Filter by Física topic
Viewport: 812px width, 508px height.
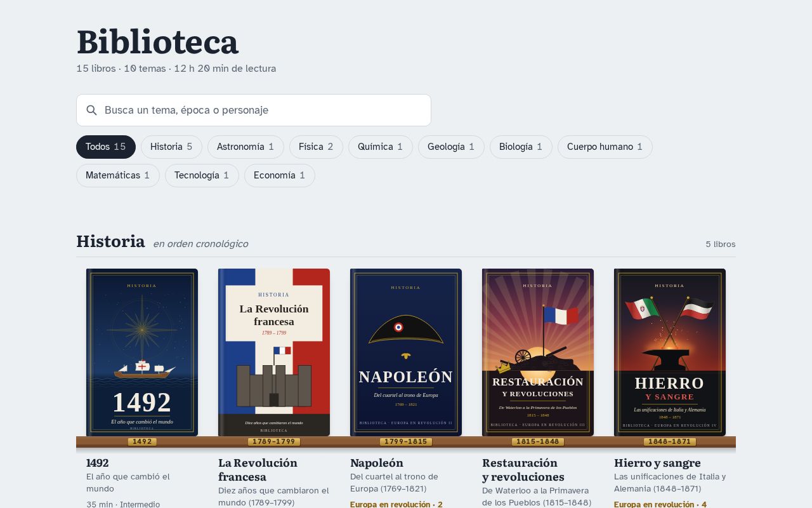316,147
